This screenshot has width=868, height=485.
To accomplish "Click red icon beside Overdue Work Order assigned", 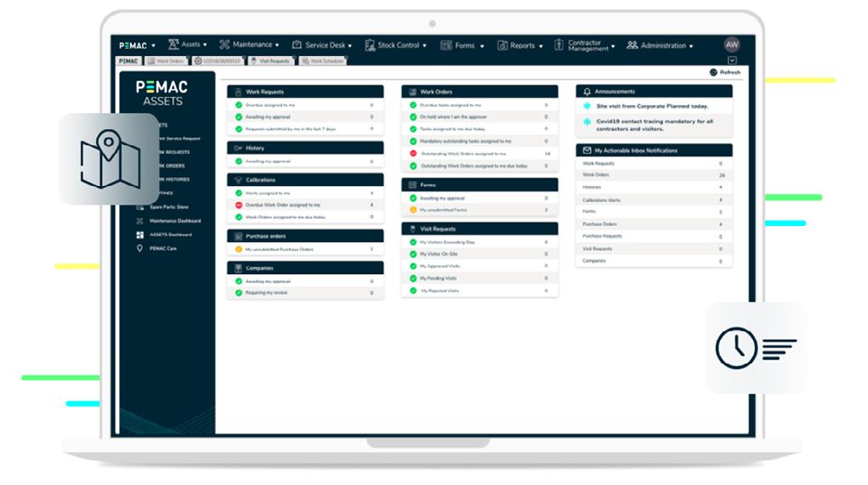I will click(x=239, y=206).
